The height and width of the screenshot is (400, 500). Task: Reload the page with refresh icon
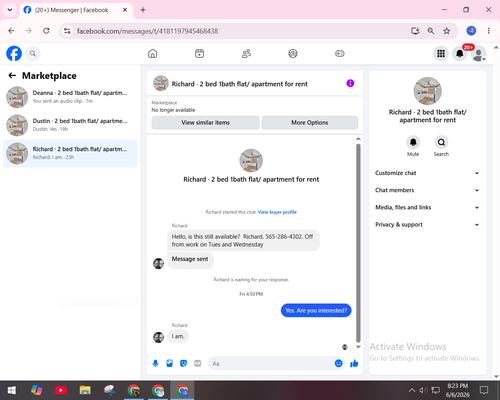pos(46,31)
